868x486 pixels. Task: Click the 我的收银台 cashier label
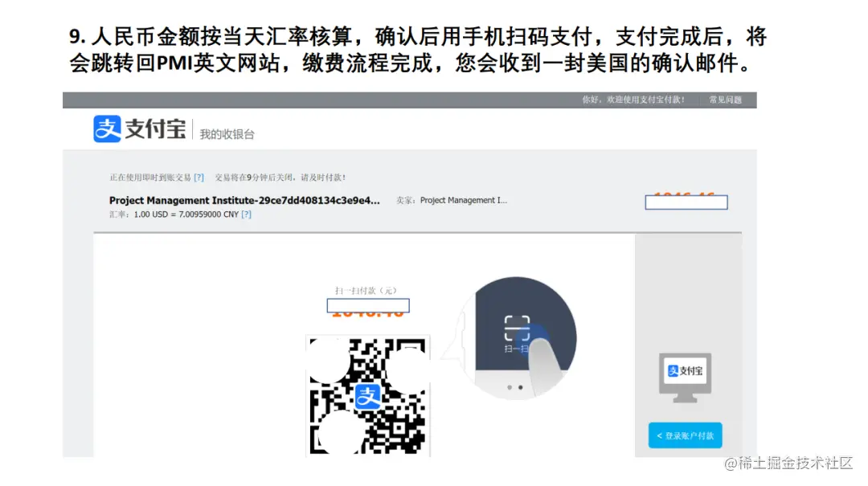point(227,134)
